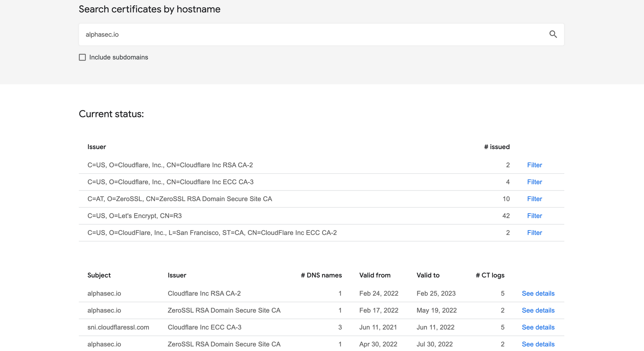This screenshot has height=351, width=644.
Task: Click 'Cloudflare Inc ECC CA-3' issuer in certificate table
Action: [x=204, y=327]
